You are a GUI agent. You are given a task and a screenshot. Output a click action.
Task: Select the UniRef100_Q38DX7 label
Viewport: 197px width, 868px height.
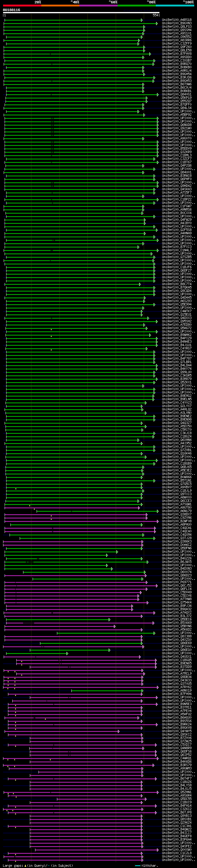tap(177, 515)
